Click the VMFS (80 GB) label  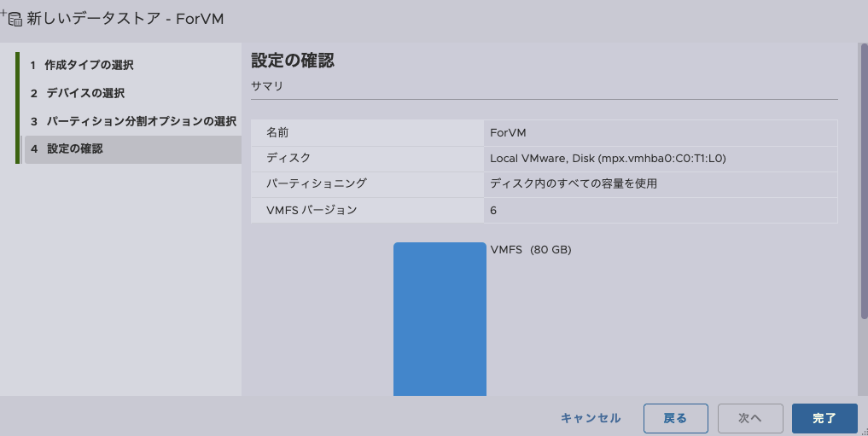click(530, 249)
